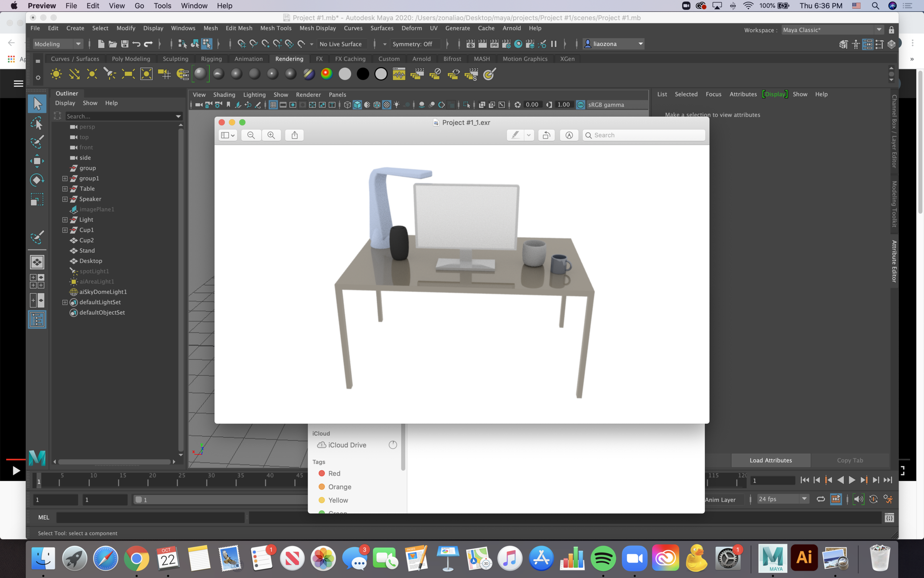This screenshot has width=924, height=578.
Task: Open Adobe Illustrator from the Dock
Action: [x=805, y=558]
